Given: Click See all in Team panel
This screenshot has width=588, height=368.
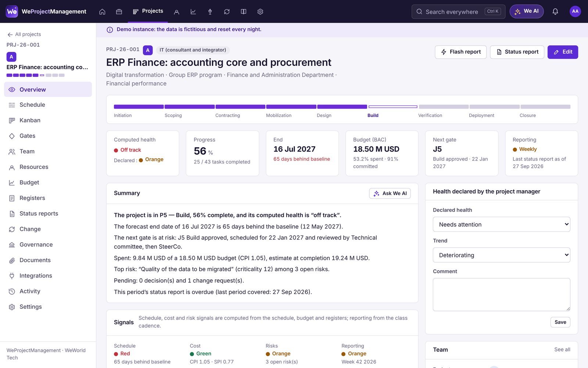Looking at the screenshot, I should 562,350.
